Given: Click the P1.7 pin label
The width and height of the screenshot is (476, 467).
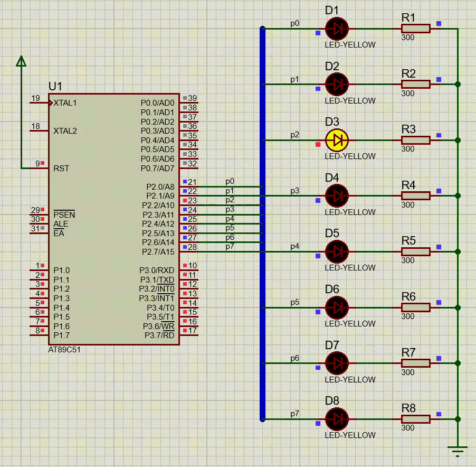Looking at the screenshot, I should point(61,335).
